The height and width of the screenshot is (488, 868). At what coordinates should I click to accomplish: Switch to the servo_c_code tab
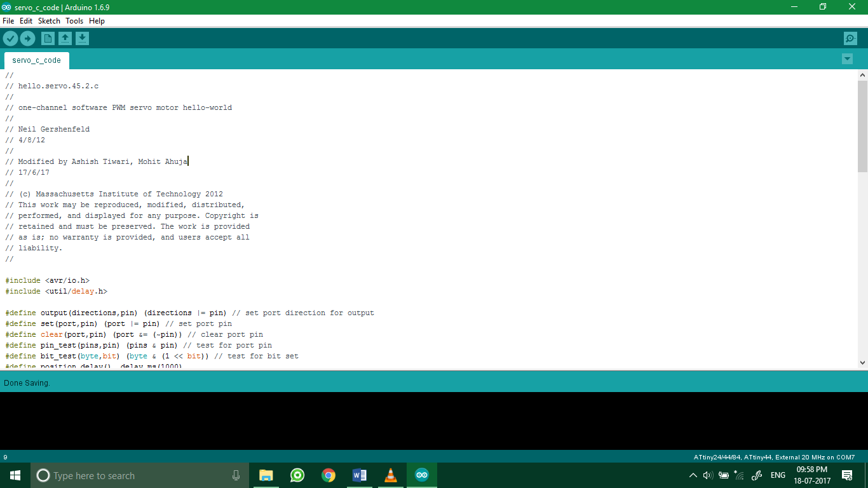(37, 60)
